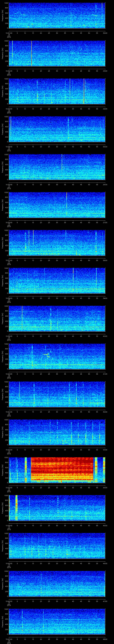Image resolution: width=114 pixels, height=644 pixels.
Task: Select the spectrogram panel starting at 19:41:00
Action: [57, 394]
